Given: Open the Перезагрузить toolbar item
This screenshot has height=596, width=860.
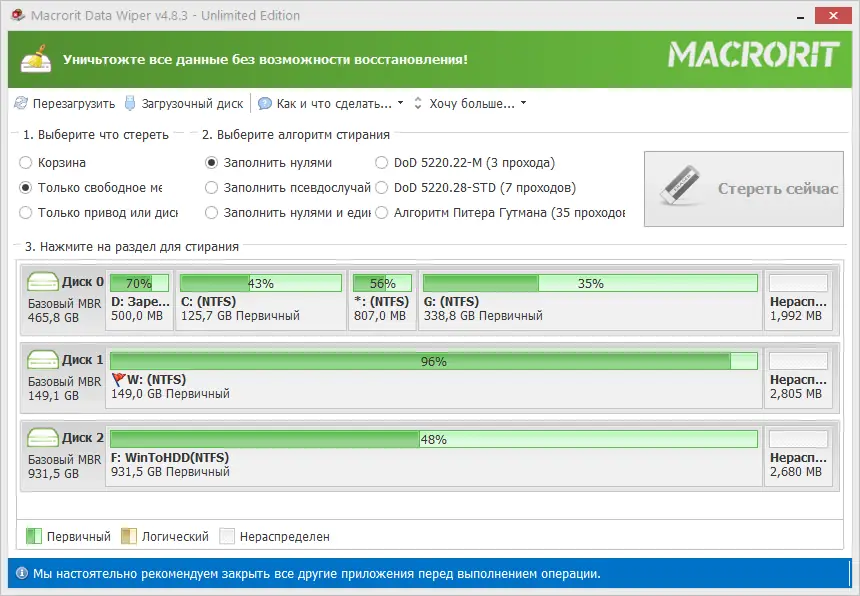Looking at the screenshot, I should tap(65, 104).
